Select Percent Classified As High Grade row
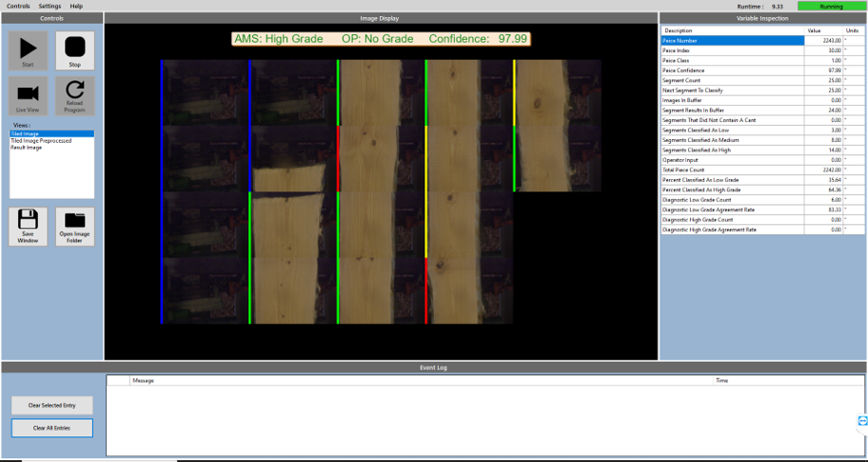The width and height of the screenshot is (868, 462). pos(762,190)
